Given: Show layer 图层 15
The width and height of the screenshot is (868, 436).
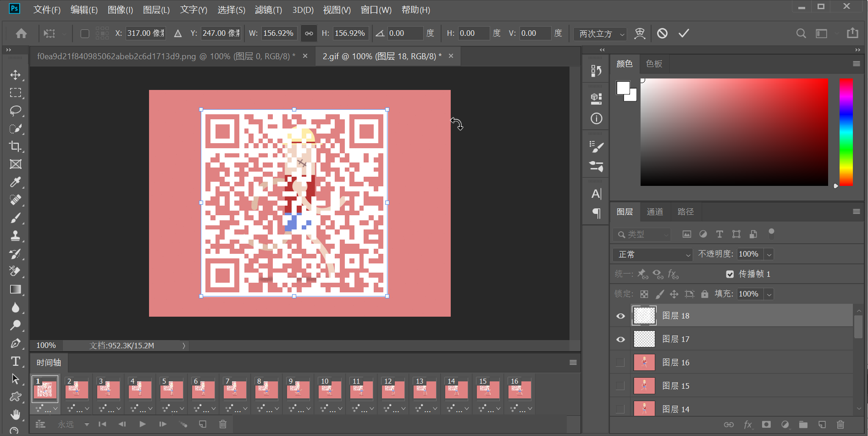Looking at the screenshot, I should point(620,386).
